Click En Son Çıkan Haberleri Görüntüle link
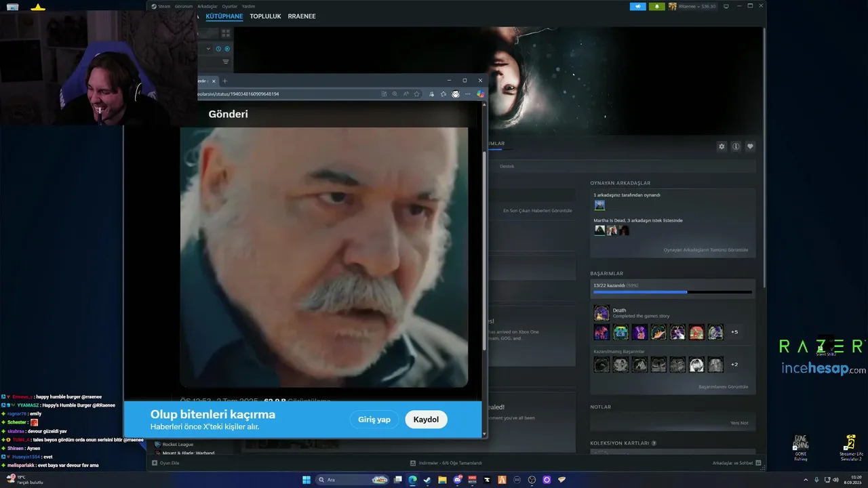 538,211
